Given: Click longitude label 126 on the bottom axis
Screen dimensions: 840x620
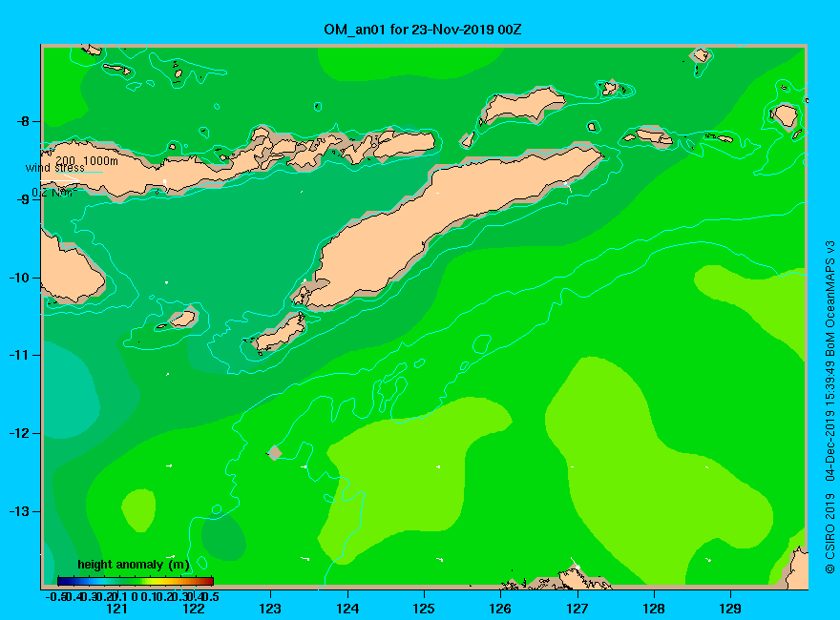Looking at the screenshot, I should point(501,609).
